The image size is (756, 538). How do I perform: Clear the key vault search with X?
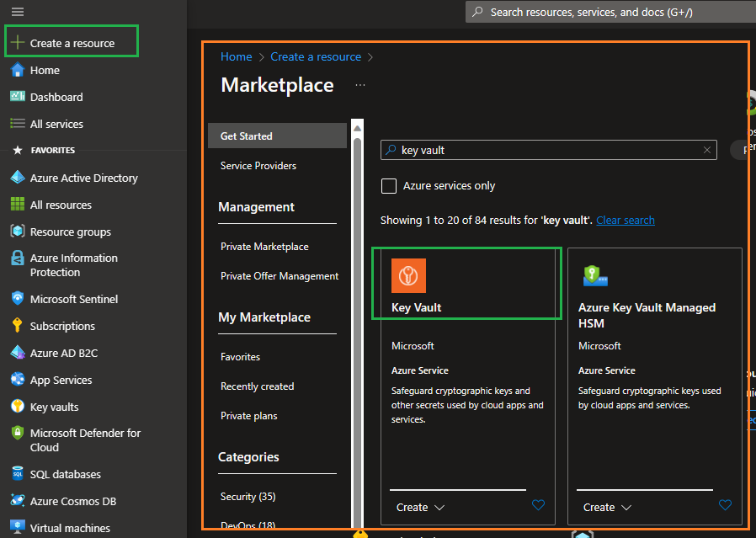(x=707, y=150)
